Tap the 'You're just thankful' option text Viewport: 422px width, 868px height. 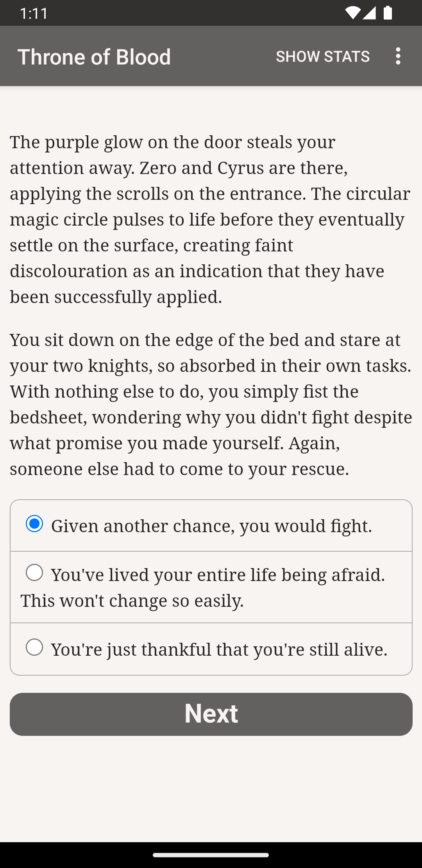click(219, 649)
